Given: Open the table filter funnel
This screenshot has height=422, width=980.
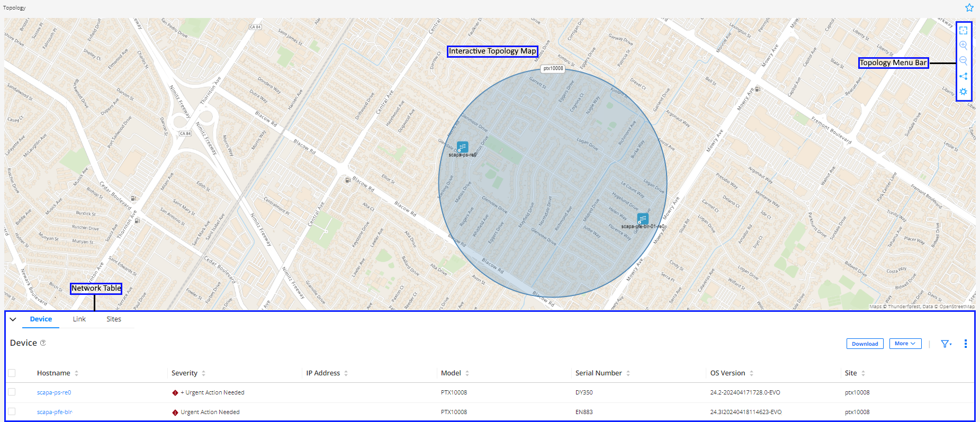Looking at the screenshot, I should coord(945,344).
